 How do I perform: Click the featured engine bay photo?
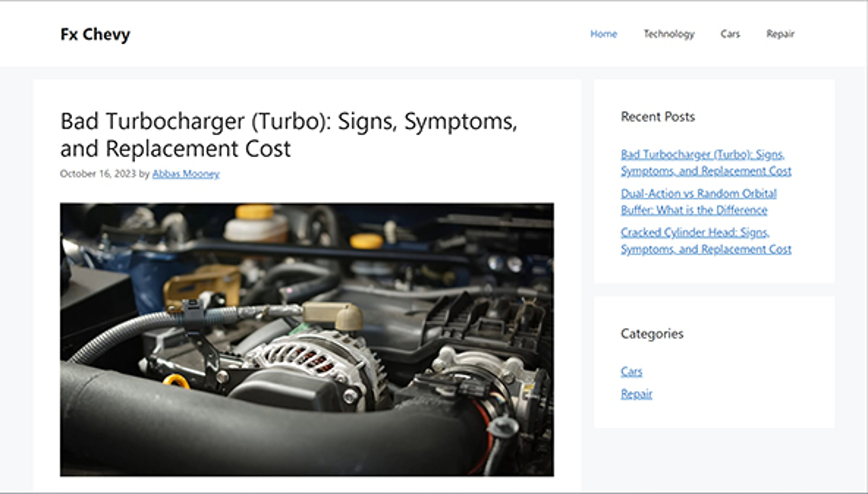point(307,339)
